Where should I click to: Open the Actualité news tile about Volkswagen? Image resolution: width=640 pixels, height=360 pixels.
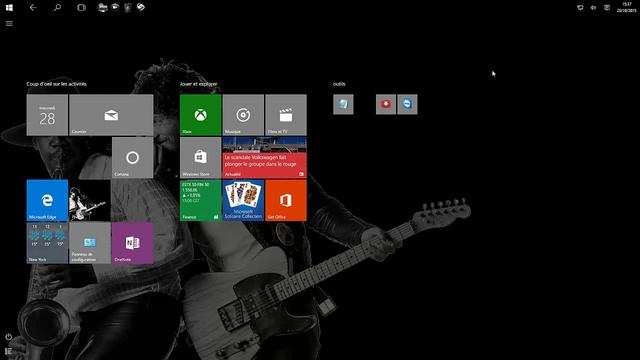pos(264,158)
